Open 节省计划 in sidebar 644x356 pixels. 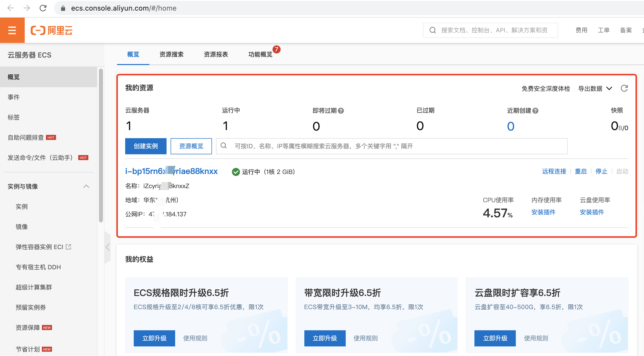coord(28,349)
